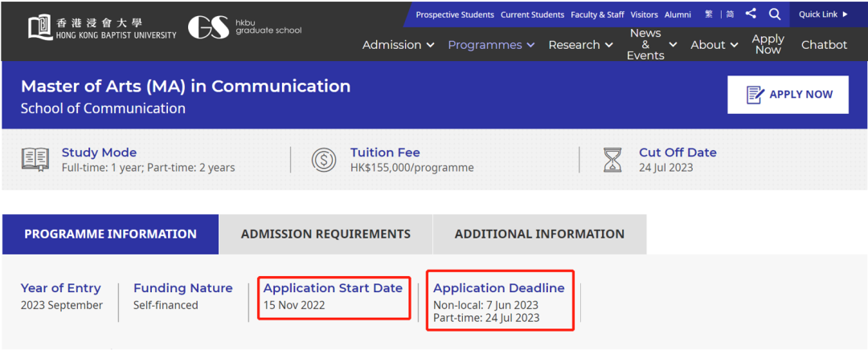The width and height of the screenshot is (868, 350).
Task: Click the Hong Kong Baptist University logo
Action: (x=102, y=28)
